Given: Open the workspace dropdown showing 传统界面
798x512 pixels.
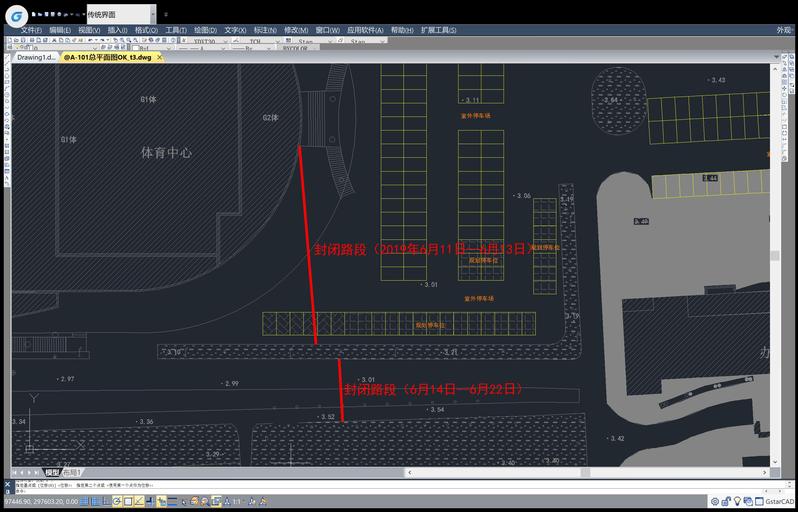Looking at the screenshot, I should click(x=120, y=15).
